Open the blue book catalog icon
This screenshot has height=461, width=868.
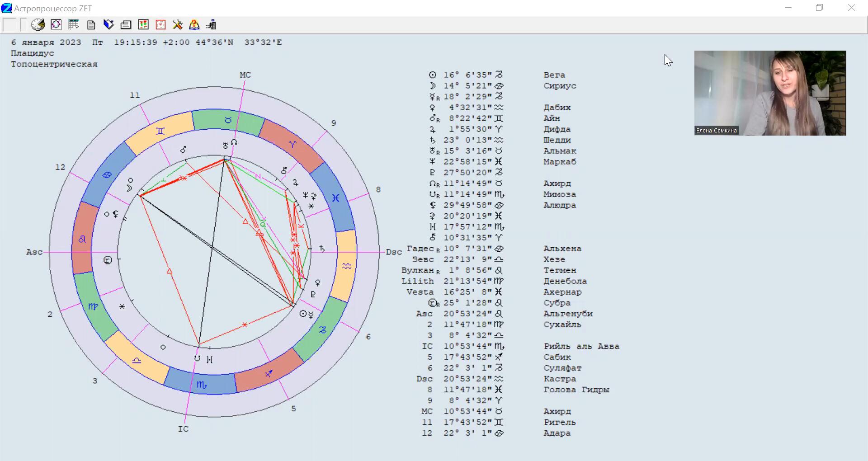108,24
